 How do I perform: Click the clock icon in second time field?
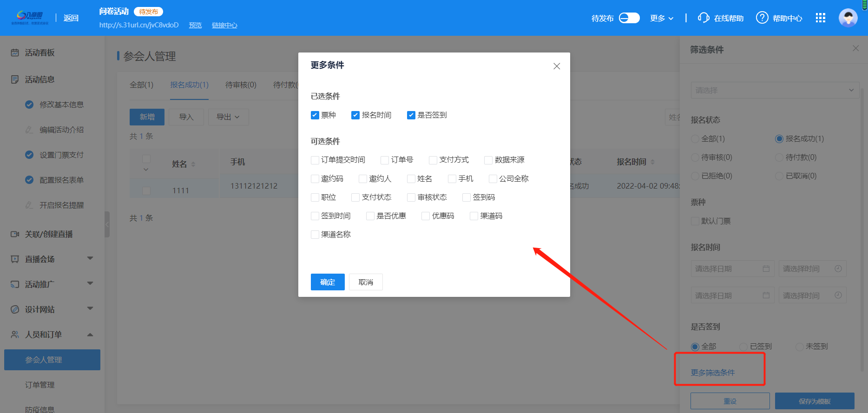pyautogui.click(x=838, y=295)
